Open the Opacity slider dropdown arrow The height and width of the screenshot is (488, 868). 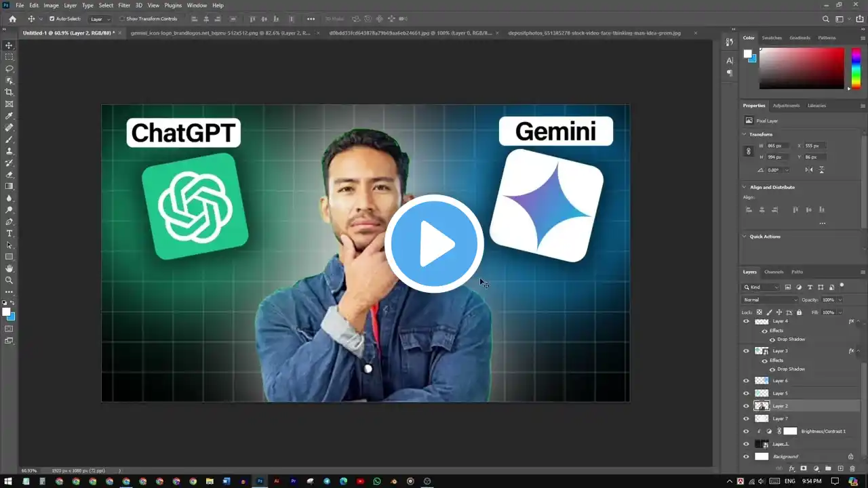pyautogui.click(x=840, y=300)
